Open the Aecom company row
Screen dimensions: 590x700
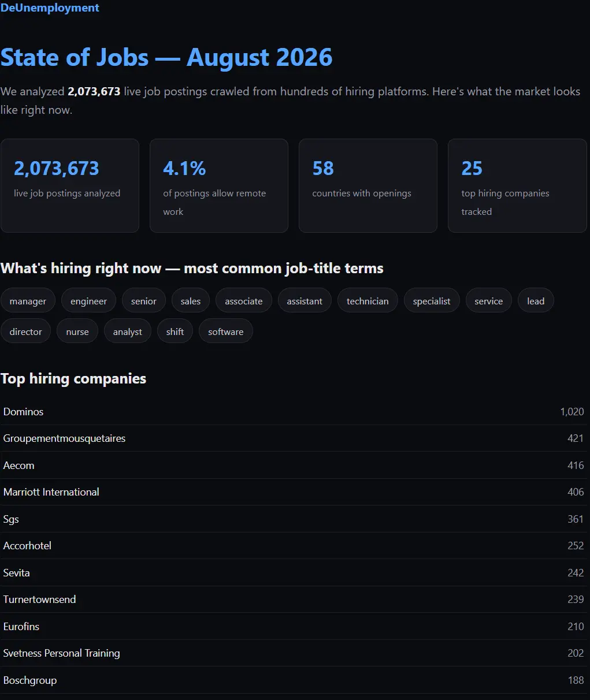pos(294,466)
